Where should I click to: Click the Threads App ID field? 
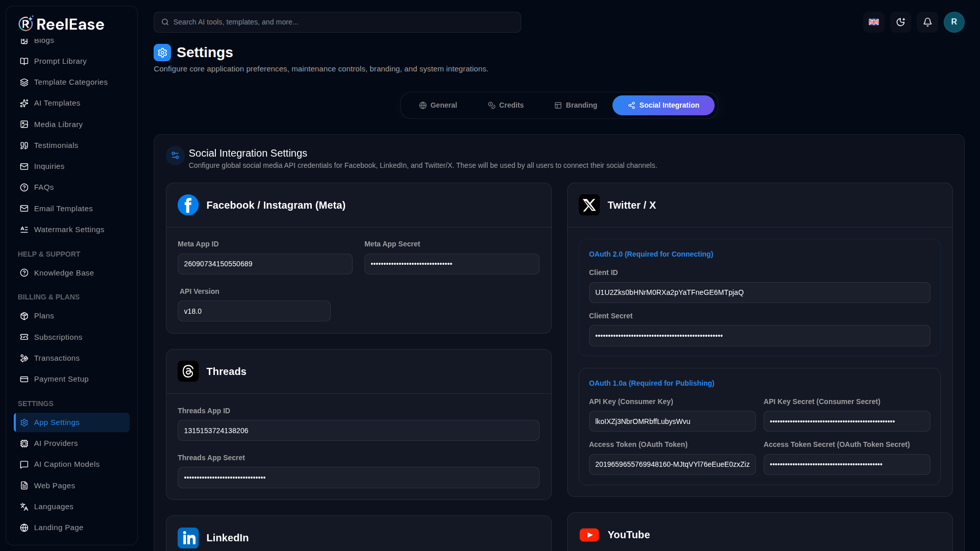coord(358,431)
